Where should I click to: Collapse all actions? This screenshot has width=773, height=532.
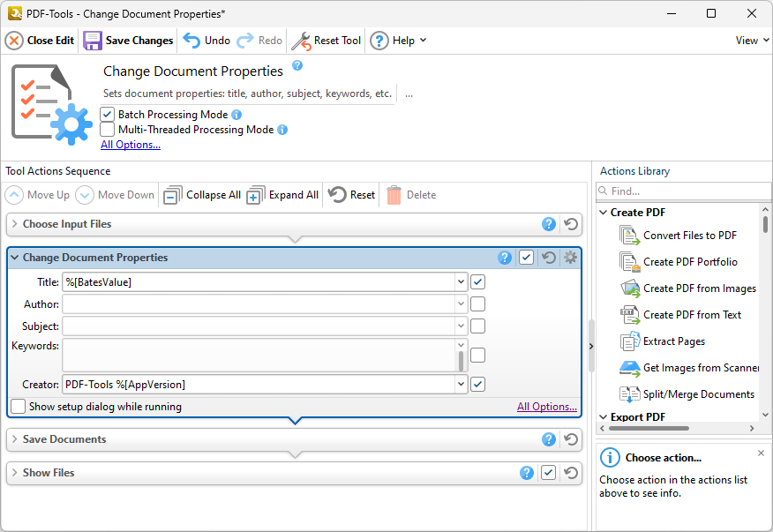[x=202, y=195]
